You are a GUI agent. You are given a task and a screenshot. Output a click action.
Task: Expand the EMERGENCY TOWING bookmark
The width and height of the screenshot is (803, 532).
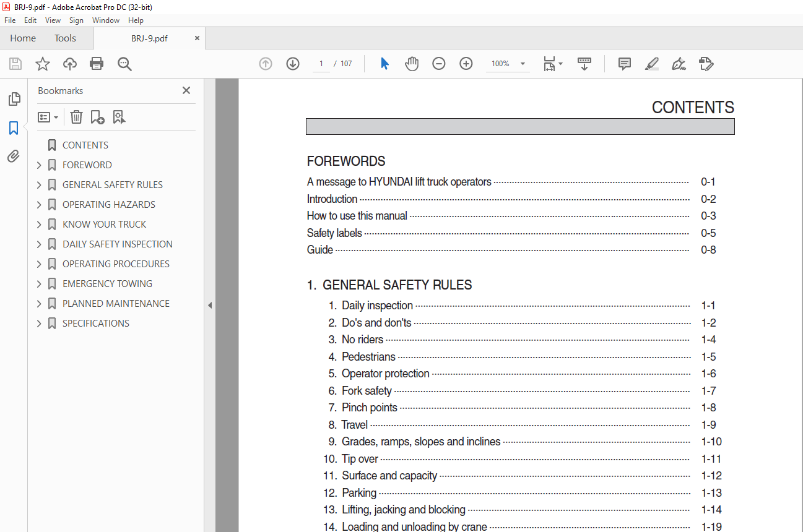point(39,284)
